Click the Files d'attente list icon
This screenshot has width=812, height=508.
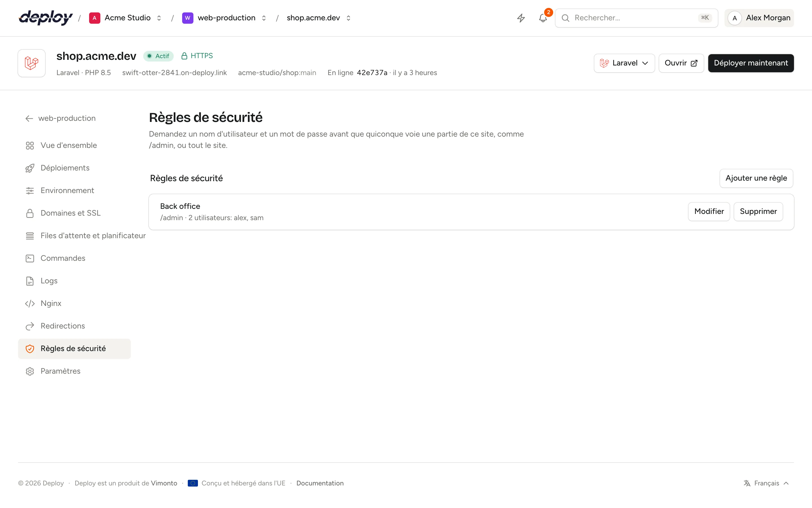pyautogui.click(x=30, y=236)
